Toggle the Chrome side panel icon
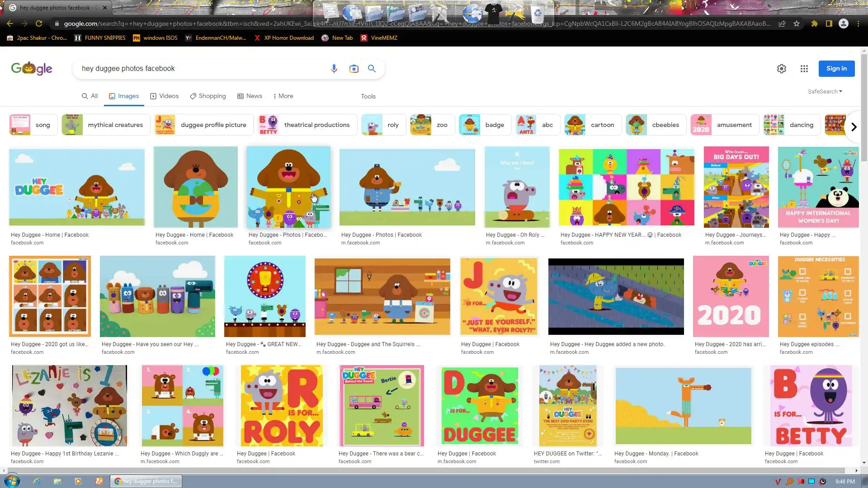Viewport: 868px width, 488px height. coord(829,23)
